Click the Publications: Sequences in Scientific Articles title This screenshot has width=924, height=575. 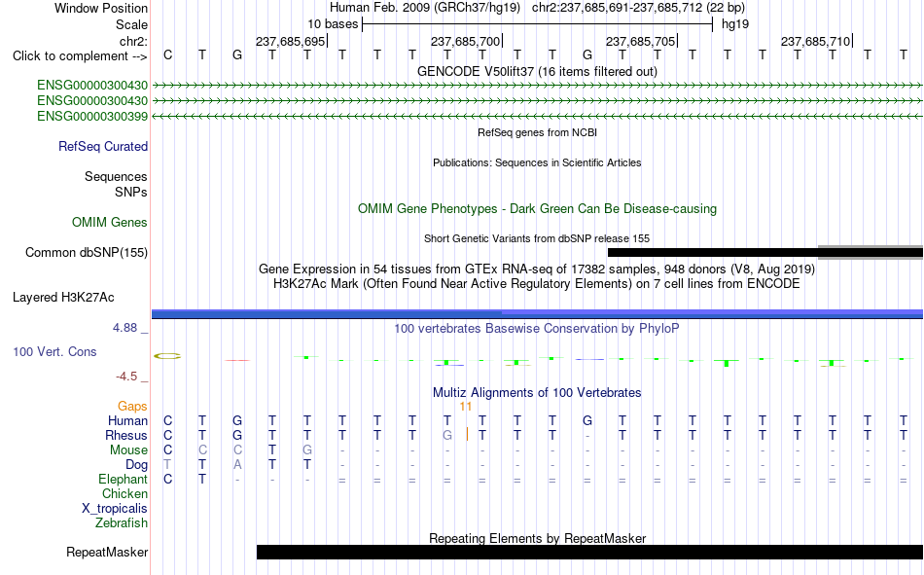pyautogui.click(x=537, y=162)
